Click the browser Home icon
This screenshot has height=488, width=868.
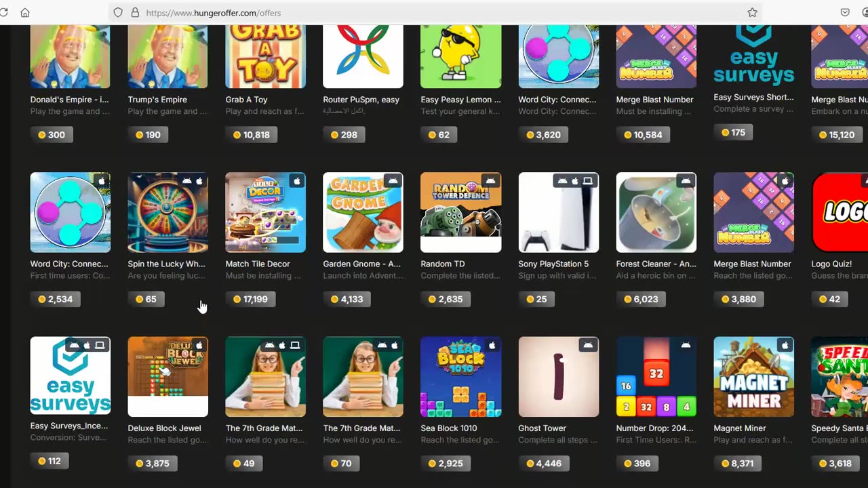coord(25,12)
